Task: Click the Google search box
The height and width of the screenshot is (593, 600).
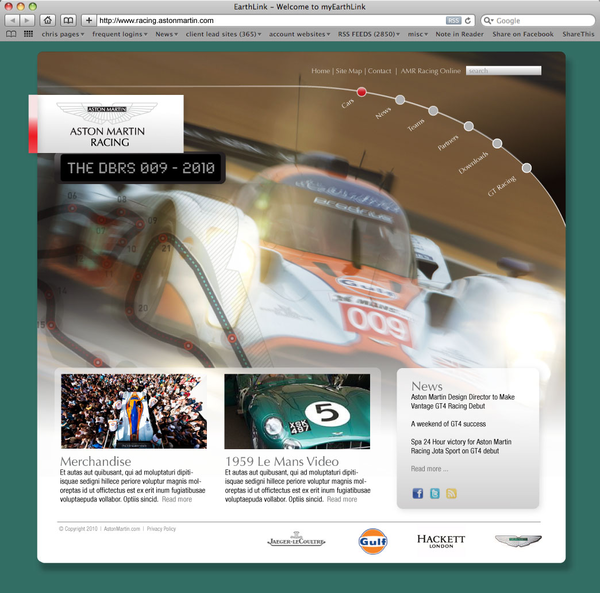Action: tap(538, 21)
